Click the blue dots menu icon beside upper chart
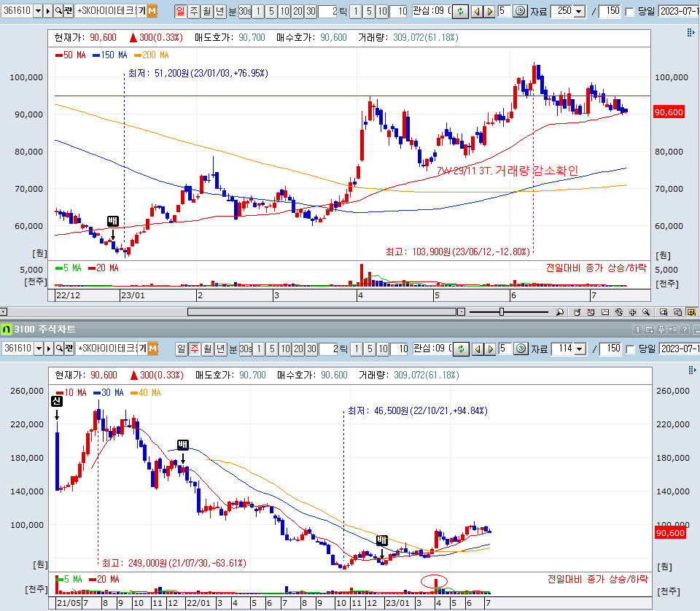The image size is (700, 611). [691, 32]
